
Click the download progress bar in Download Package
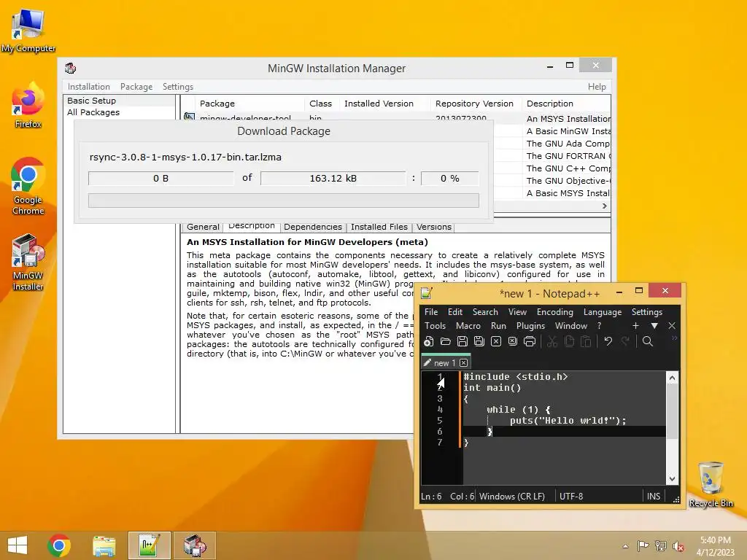point(284,201)
